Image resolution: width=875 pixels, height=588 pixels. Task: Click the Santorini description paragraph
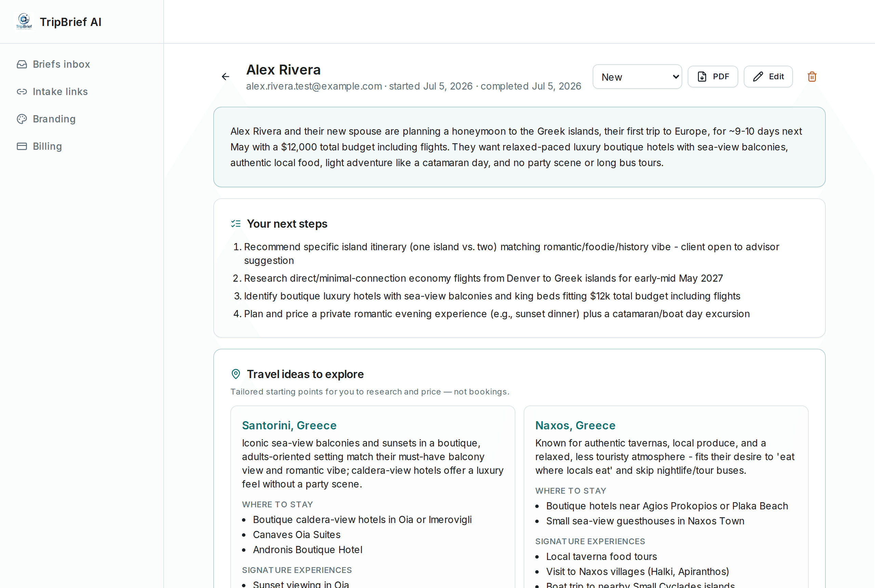[x=373, y=464]
